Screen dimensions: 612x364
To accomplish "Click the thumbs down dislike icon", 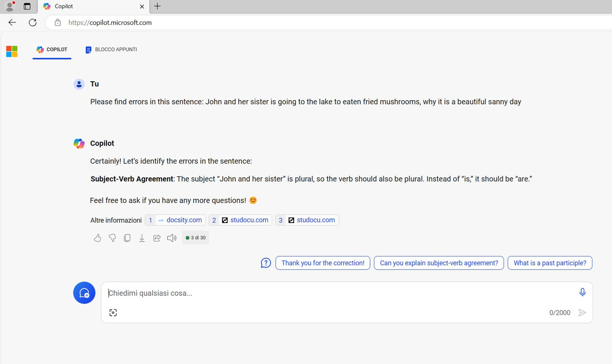I will click(x=112, y=238).
